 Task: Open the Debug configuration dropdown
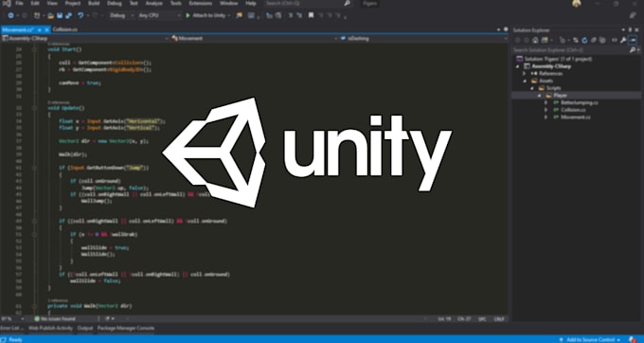click(x=122, y=15)
